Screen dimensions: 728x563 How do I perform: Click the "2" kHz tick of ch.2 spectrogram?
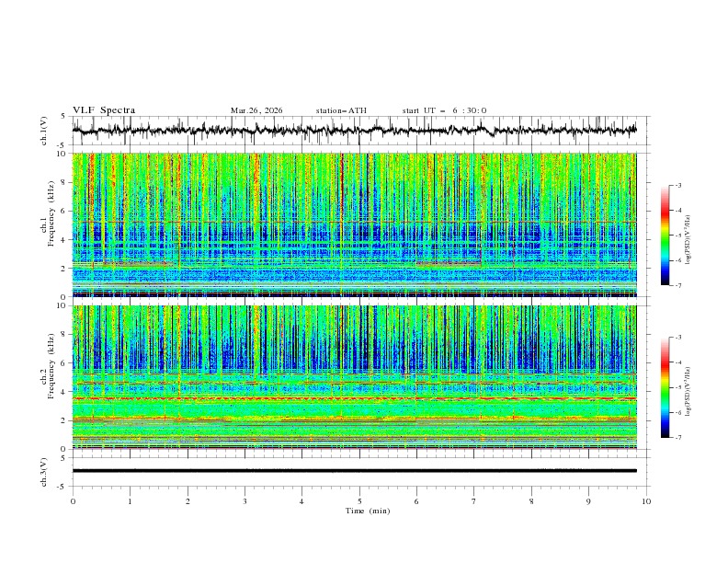tap(63, 420)
